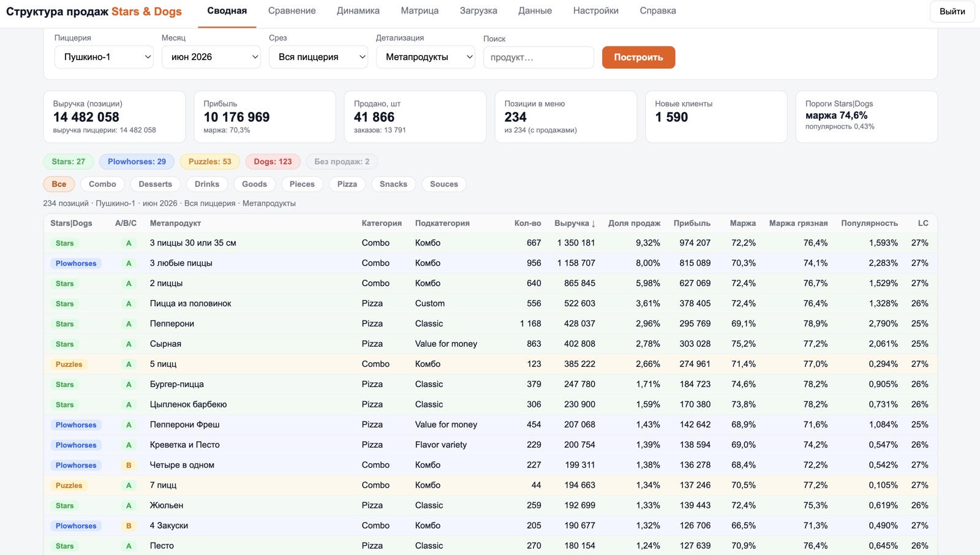
Task: Toggle the Dogs: 123 filter chip
Action: [x=273, y=162]
